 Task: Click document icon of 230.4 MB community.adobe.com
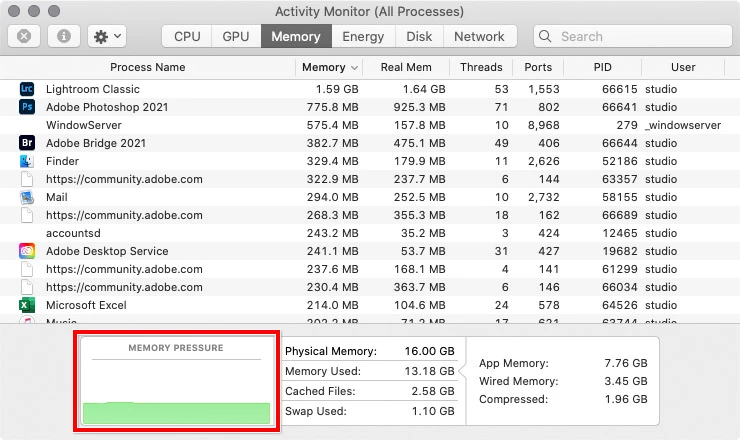coord(27,287)
